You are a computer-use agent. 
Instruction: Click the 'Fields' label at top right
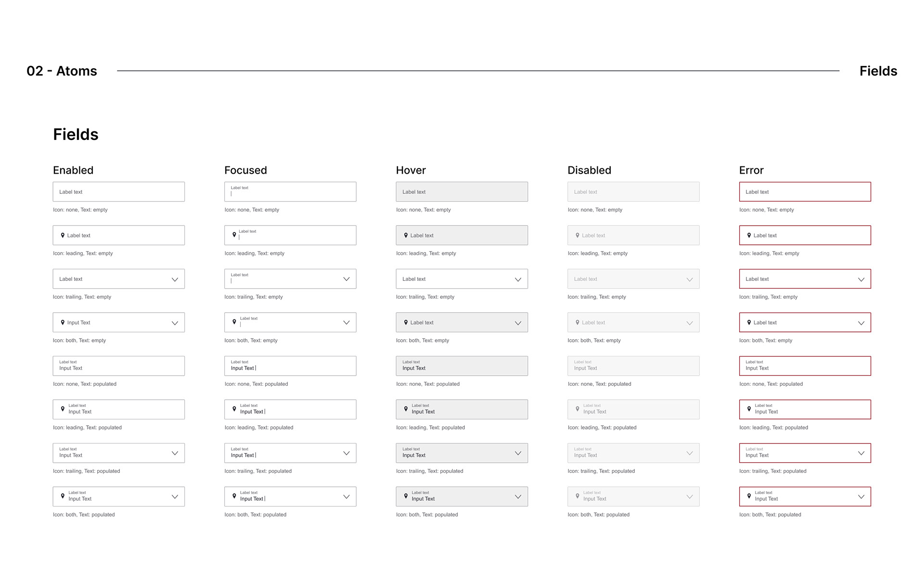pos(878,71)
